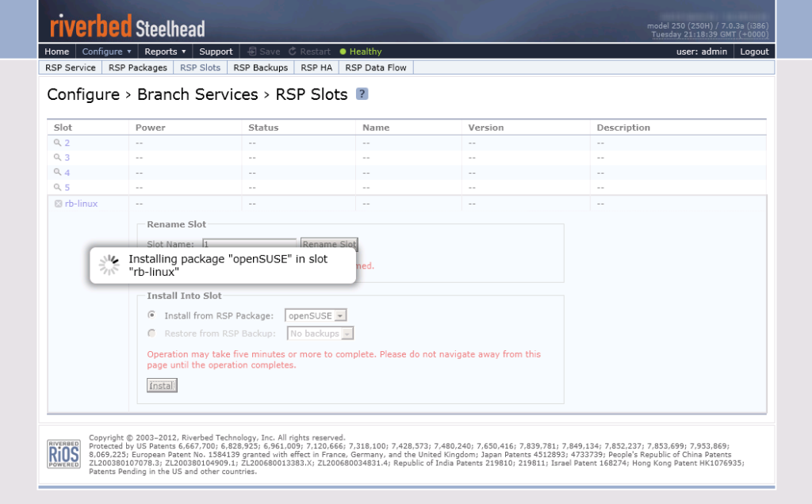The image size is (812, 504).
Task: Switch to the RSP Backups tab
Action: click(260, 67)
